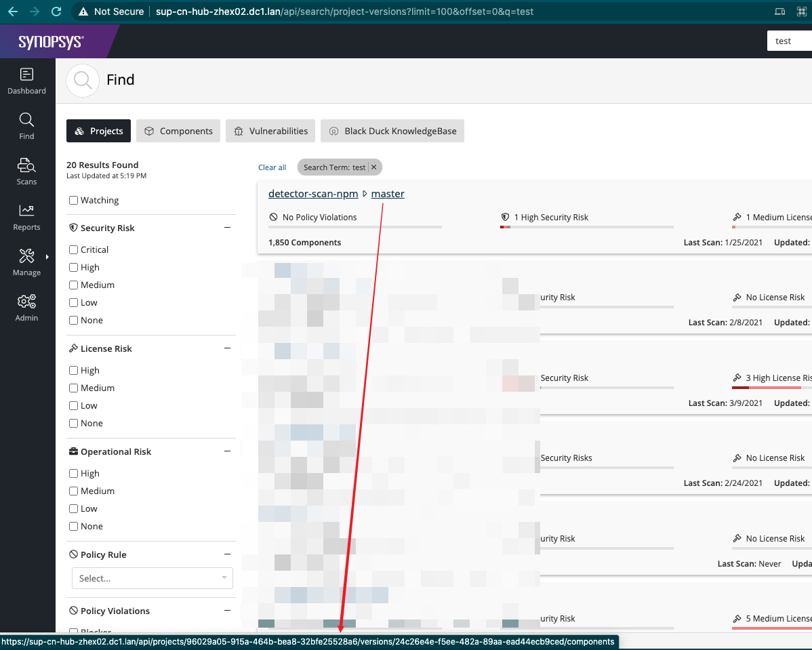Collapse the Policy Rule filter section
The image size is (812, 650).
tap(227, 554)
